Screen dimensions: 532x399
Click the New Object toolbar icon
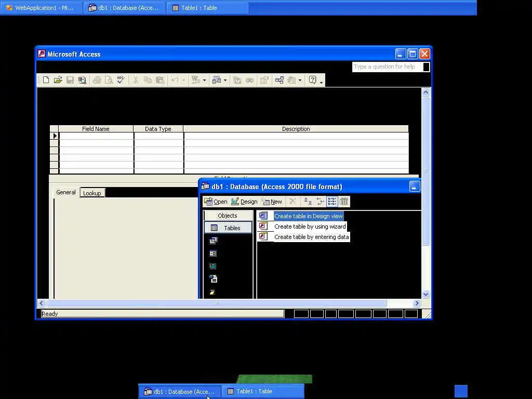point(291,80)
